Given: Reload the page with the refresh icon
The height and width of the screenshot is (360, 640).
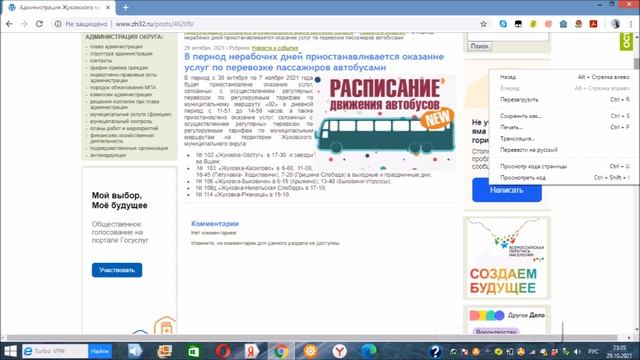Looking at the screenshot, I should click(x=39, y=24).
